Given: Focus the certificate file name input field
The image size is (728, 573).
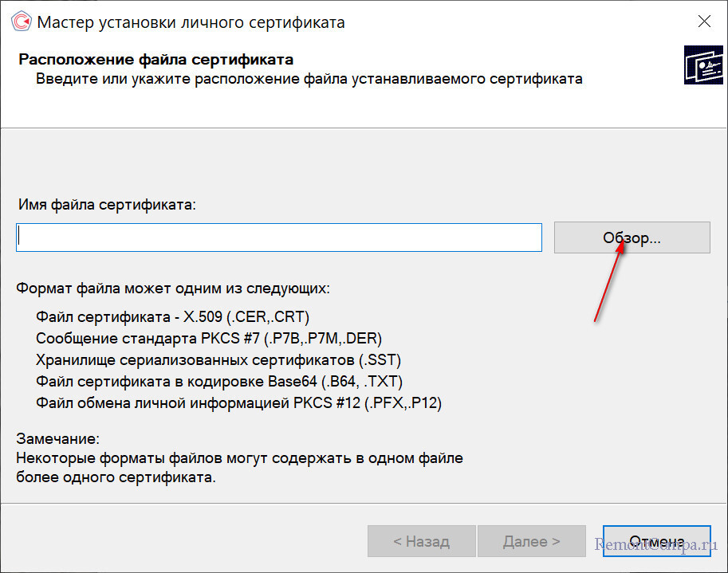Looking at the screenshot, I should click(x=278, y=237).
